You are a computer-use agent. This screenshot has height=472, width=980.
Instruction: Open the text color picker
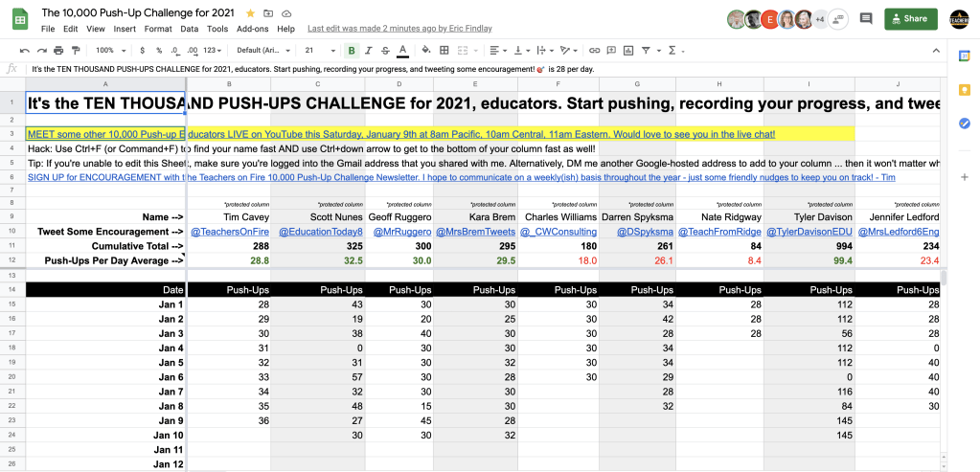click(x=401, y=50)
